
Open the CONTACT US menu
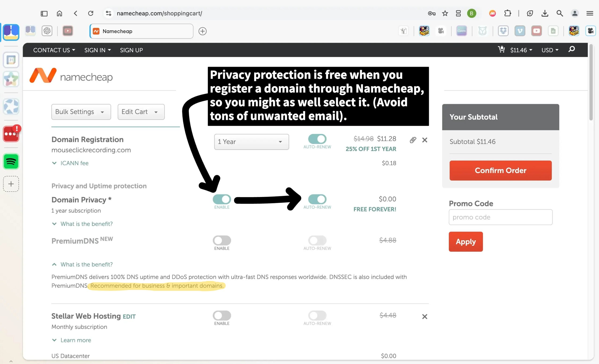pos(54,50)
